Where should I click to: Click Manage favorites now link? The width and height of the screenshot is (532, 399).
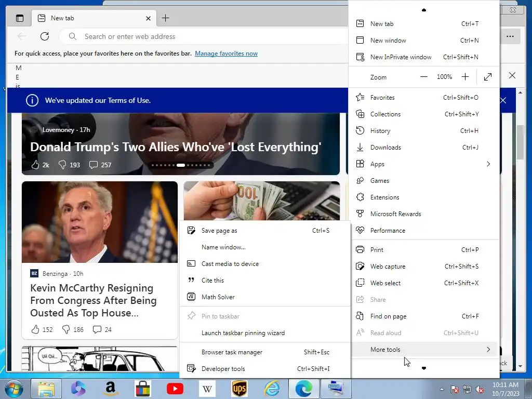(x=227, y=54)
